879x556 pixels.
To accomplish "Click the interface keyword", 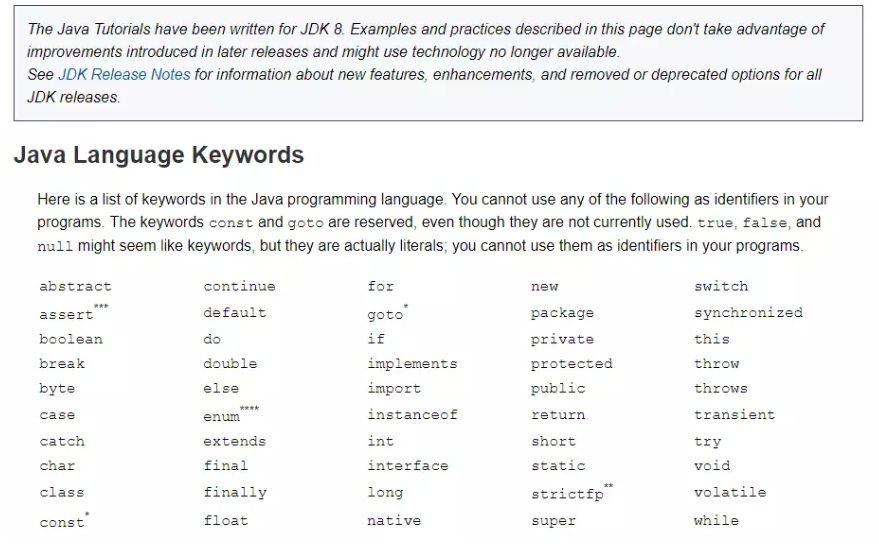I will [x=408, y=466].
